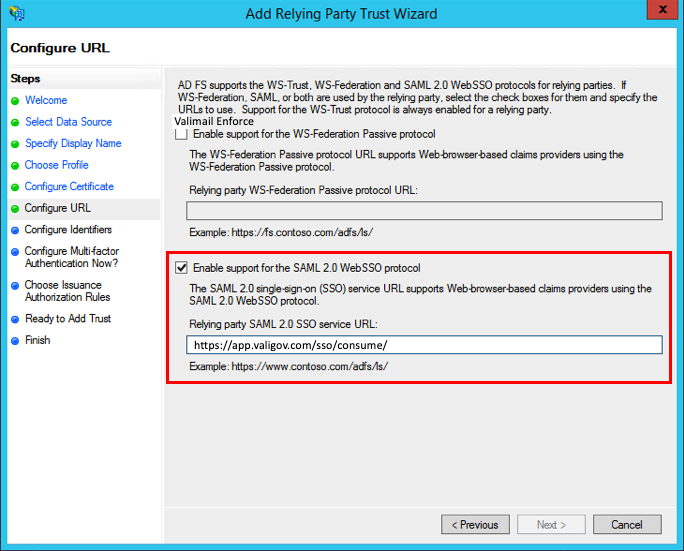
Task: Click the Next button
Action: click(x=551, y=524)
